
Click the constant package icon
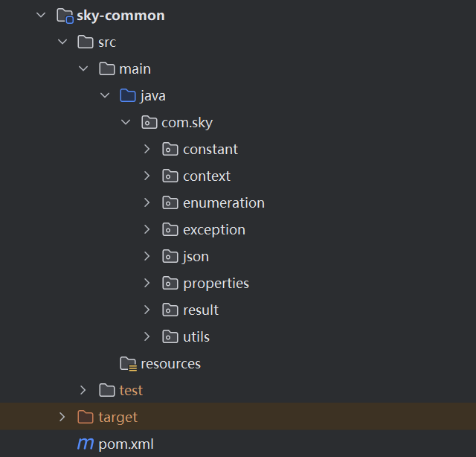[x=170, y=150]
